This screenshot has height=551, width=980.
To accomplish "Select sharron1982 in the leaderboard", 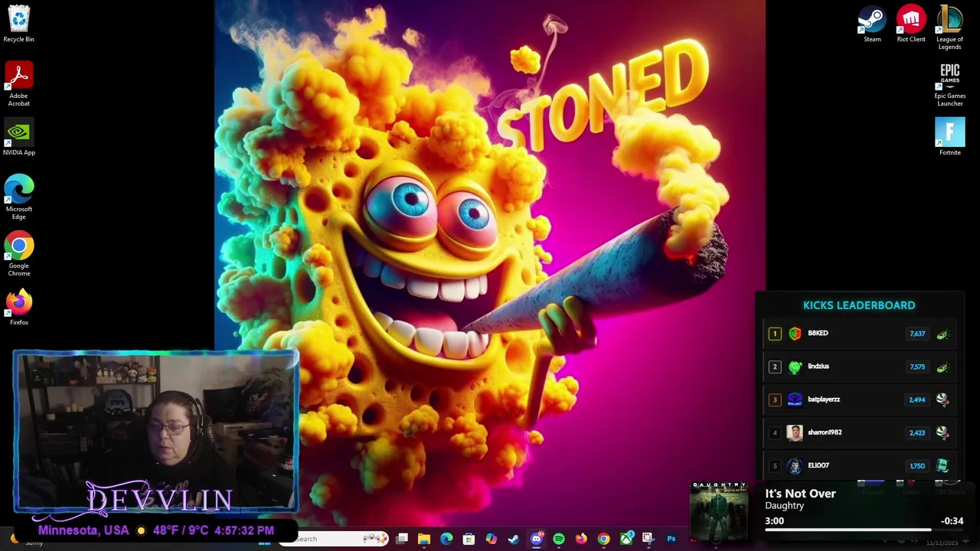I will (859, 432).
